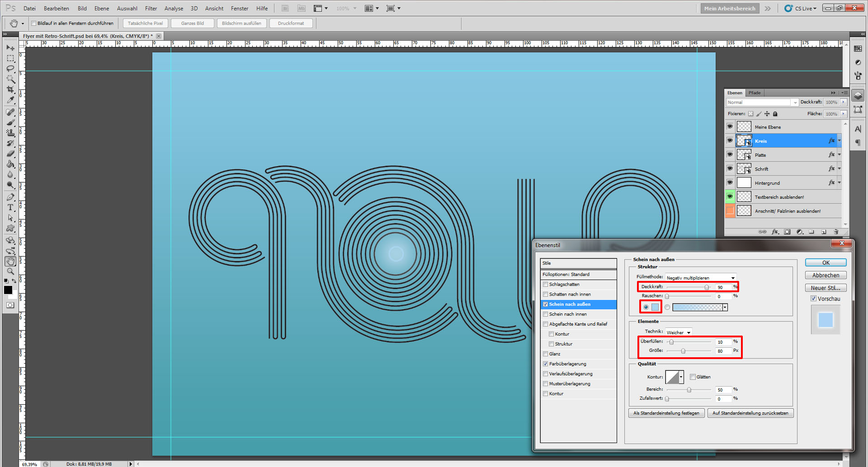Open the Filter menu

click(x=151, y=9)
